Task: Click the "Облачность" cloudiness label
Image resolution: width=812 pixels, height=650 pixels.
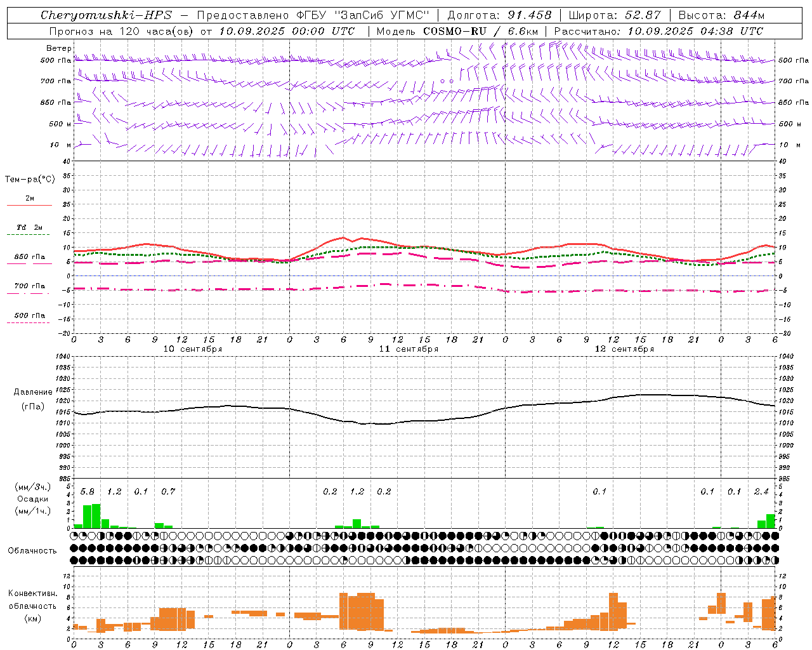Action: (x=32, y=551)
